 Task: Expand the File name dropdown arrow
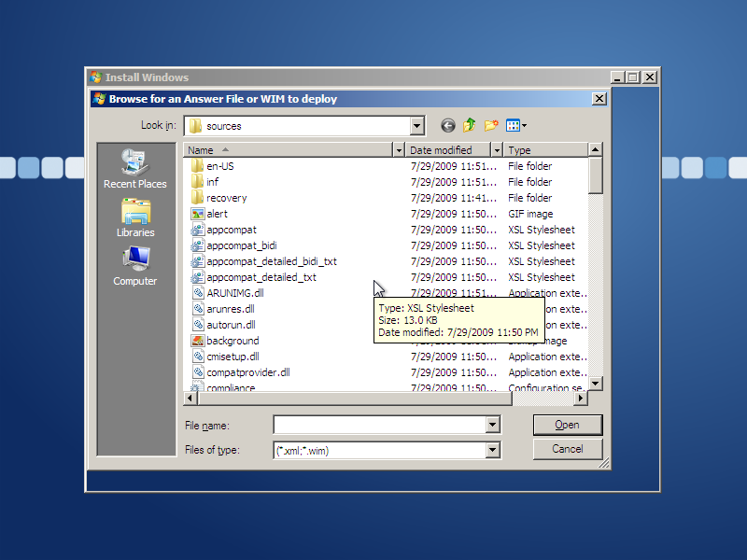(493, 425)
